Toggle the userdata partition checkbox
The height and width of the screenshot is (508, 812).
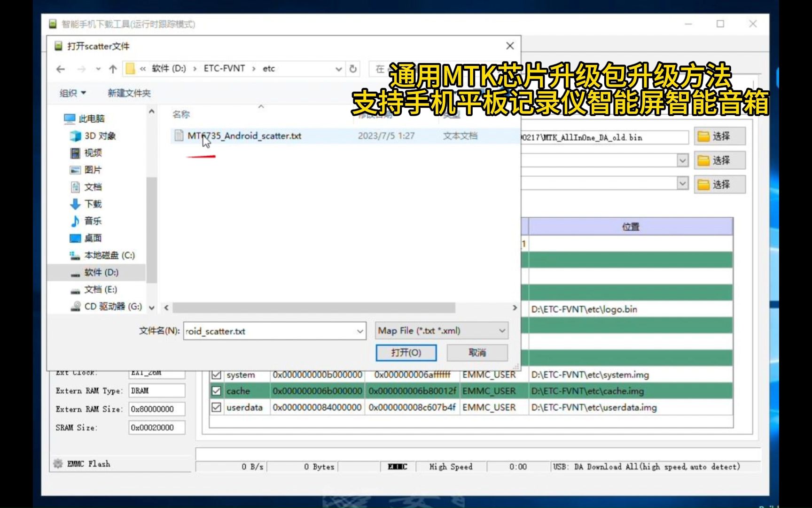pos(216,407)
